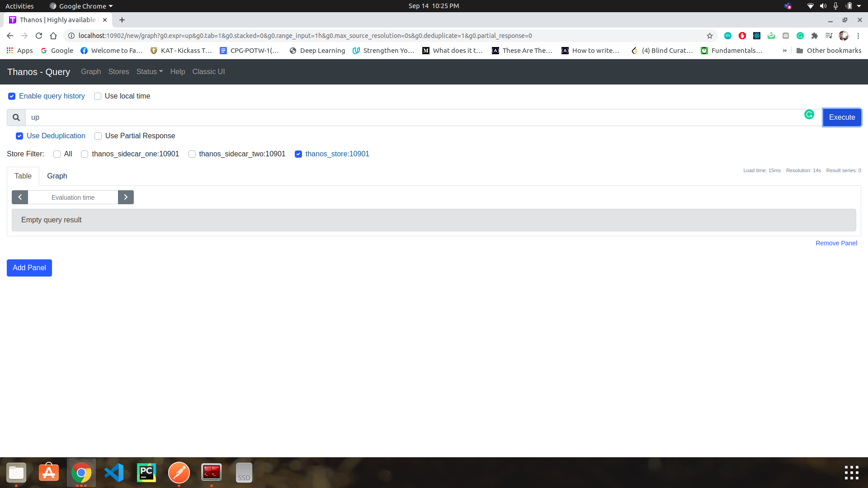The image size is (868, 488).
Task: Open the Chrome three-dot menu
Action: 858,36
